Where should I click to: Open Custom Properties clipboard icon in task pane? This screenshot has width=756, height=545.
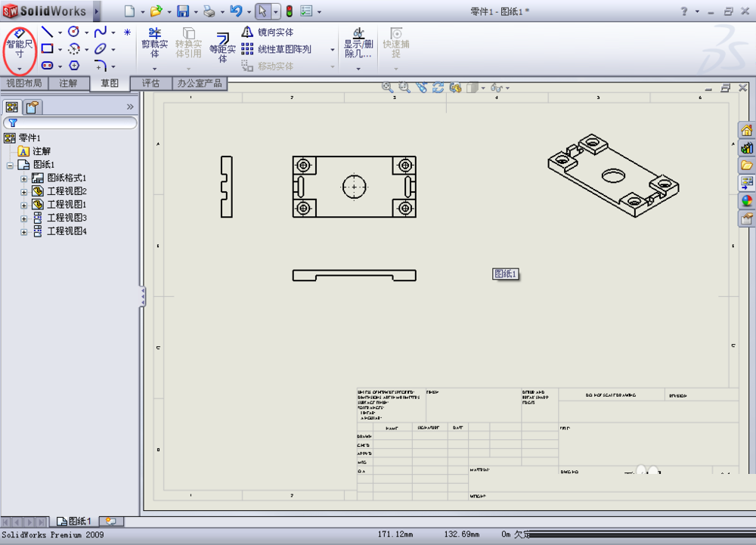click(746, 218)
